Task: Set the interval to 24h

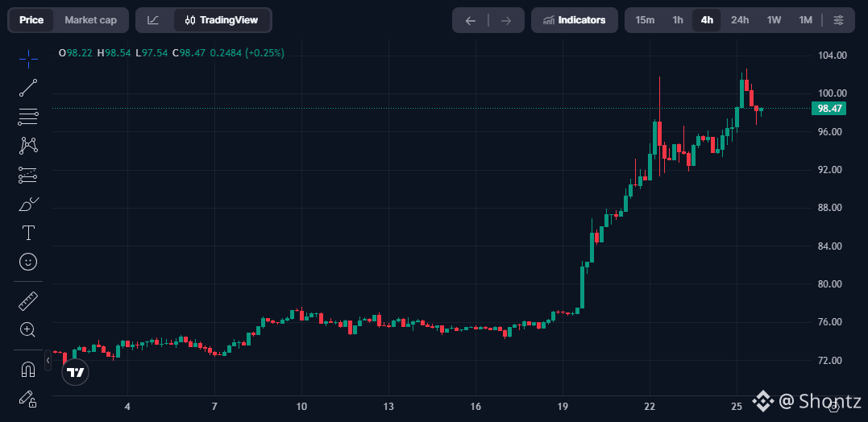Action: pos(740,20)
